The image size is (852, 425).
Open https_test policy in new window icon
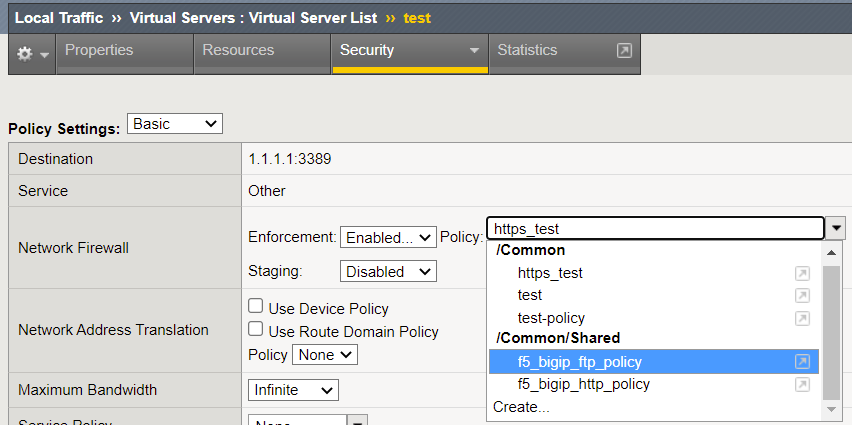pos(802,273)
